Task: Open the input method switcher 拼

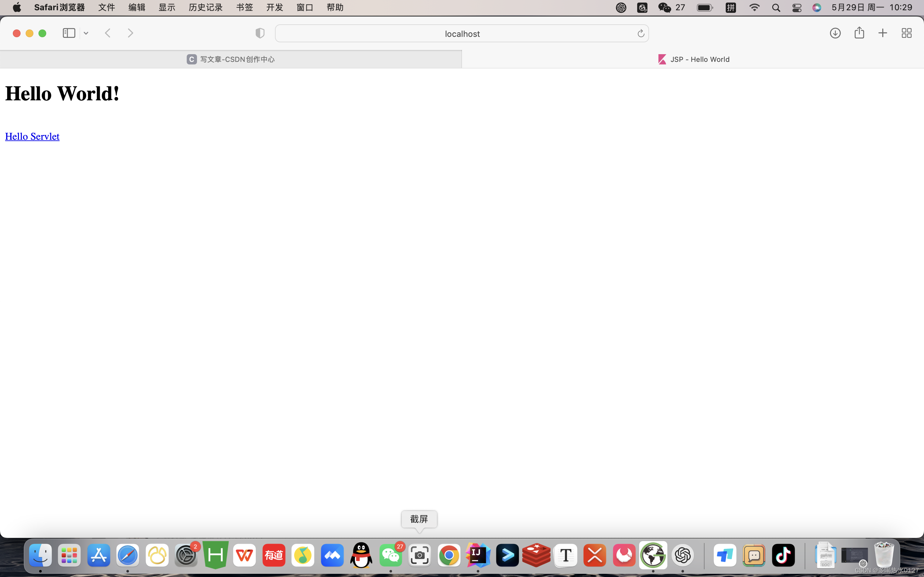Action: [731, 8]
